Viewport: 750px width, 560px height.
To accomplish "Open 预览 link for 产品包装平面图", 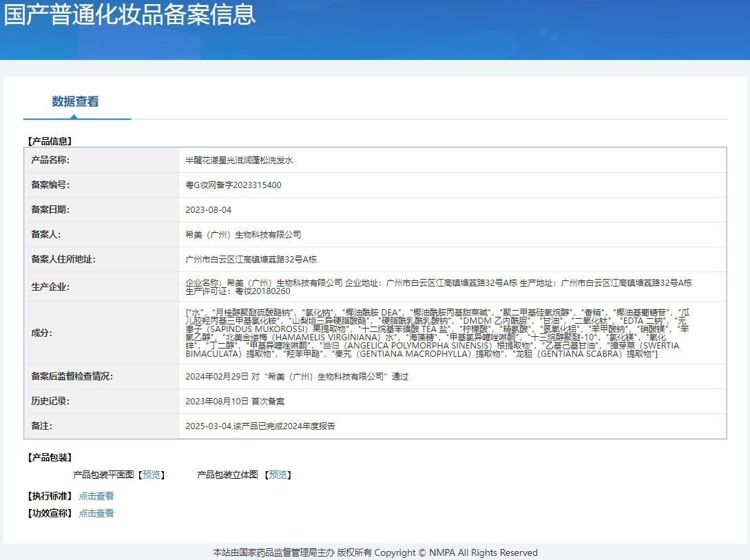I will (151, 475).
